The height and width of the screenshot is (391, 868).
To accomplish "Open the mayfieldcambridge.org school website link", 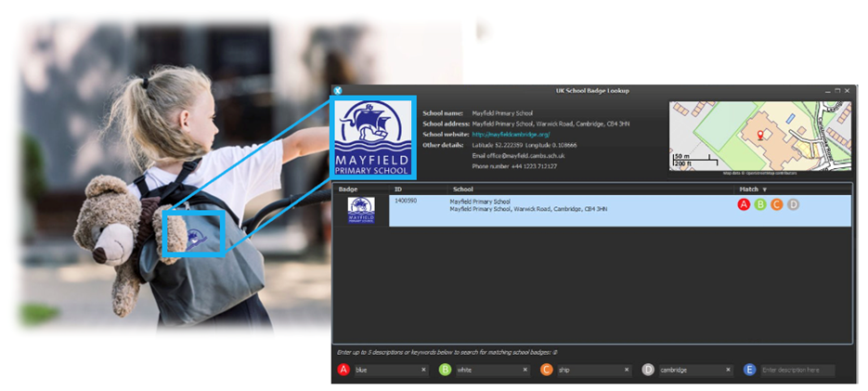I will tap(511, 135).
